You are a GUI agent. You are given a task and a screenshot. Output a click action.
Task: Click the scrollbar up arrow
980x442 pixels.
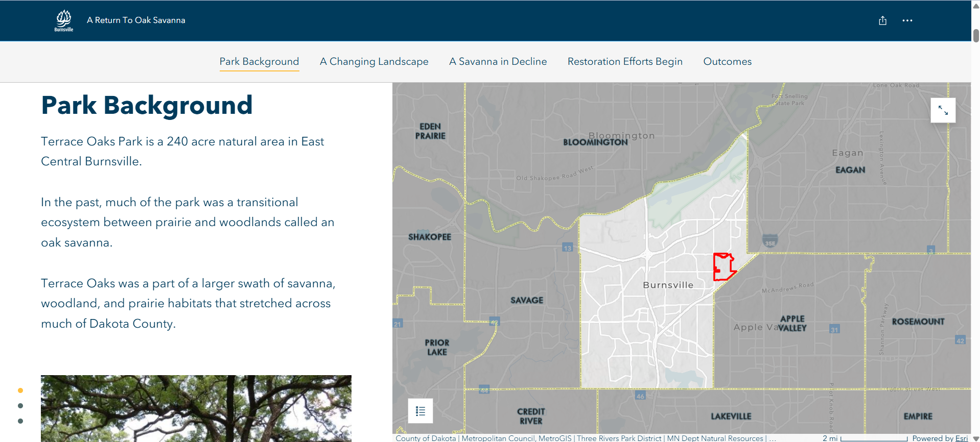click(x=976, y=6)
